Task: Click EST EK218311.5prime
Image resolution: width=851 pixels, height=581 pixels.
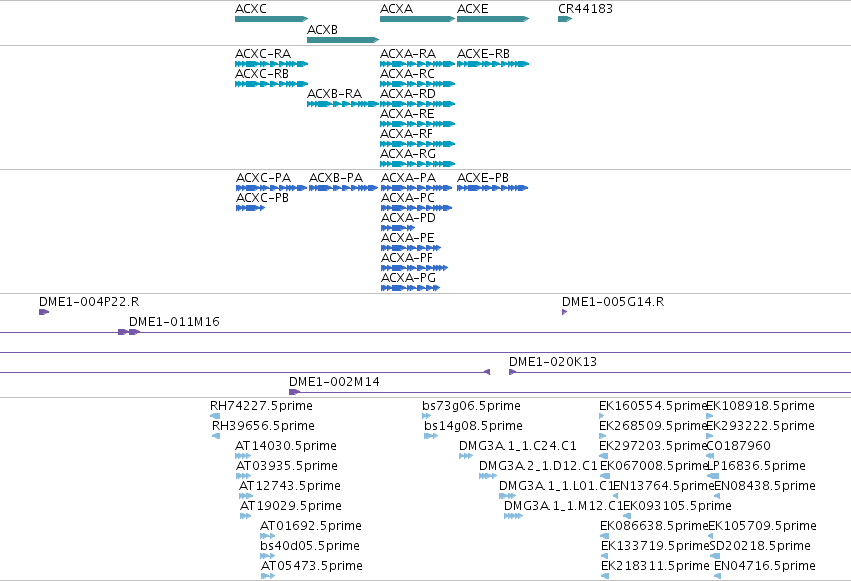Action: tap(605, 577)
